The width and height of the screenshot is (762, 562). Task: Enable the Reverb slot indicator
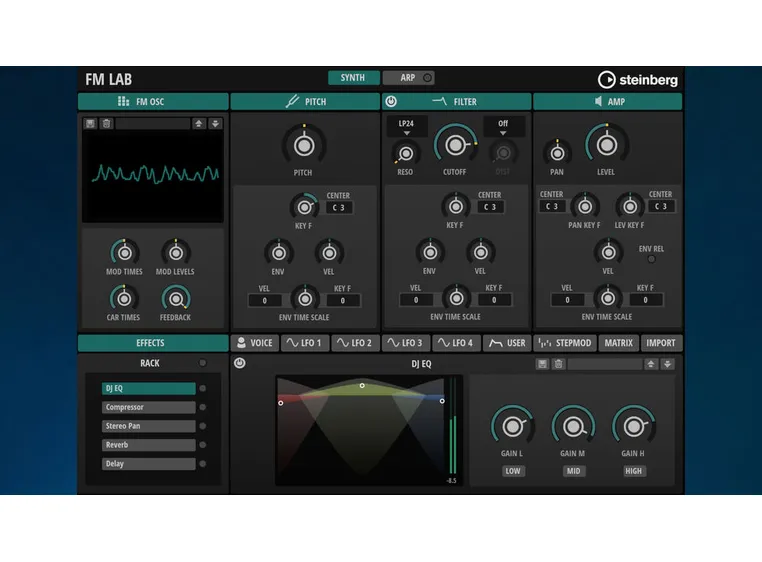[203, 444]
